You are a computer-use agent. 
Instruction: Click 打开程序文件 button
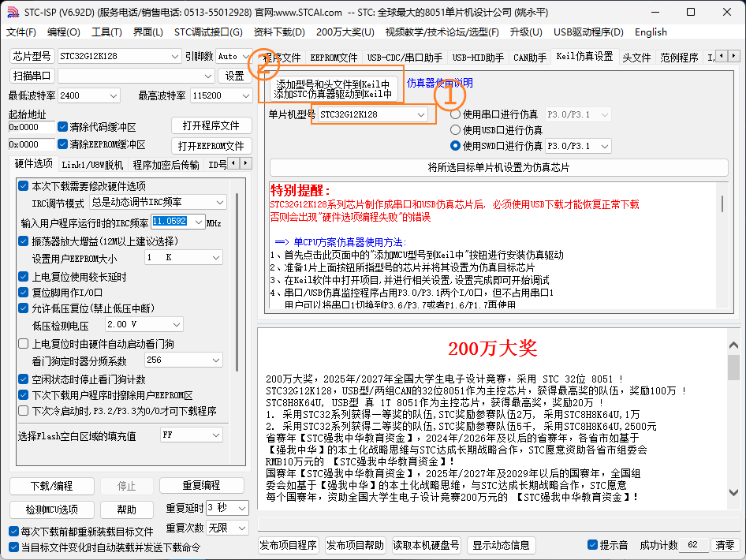[211, 125]
